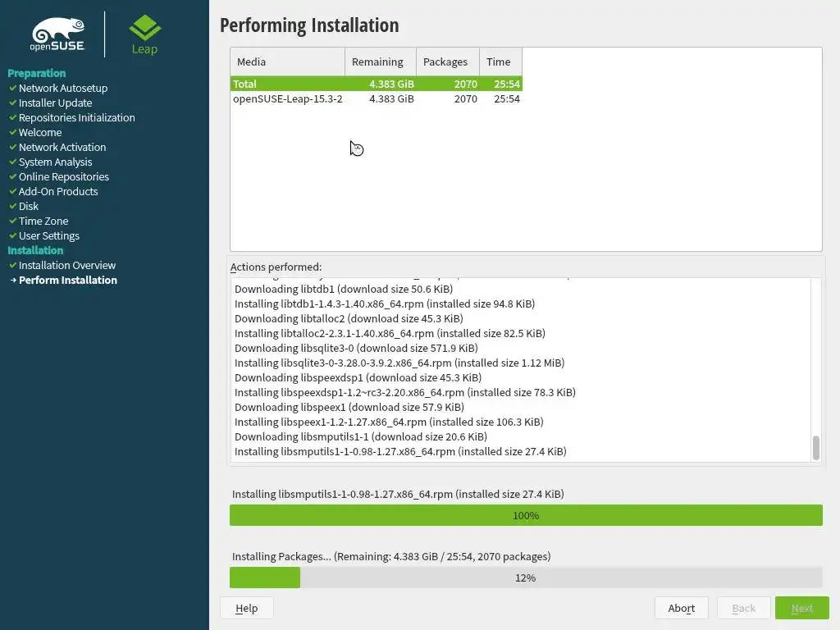840x630 pixels.
Task: Select the Time column header
Action: click(500, 62)
